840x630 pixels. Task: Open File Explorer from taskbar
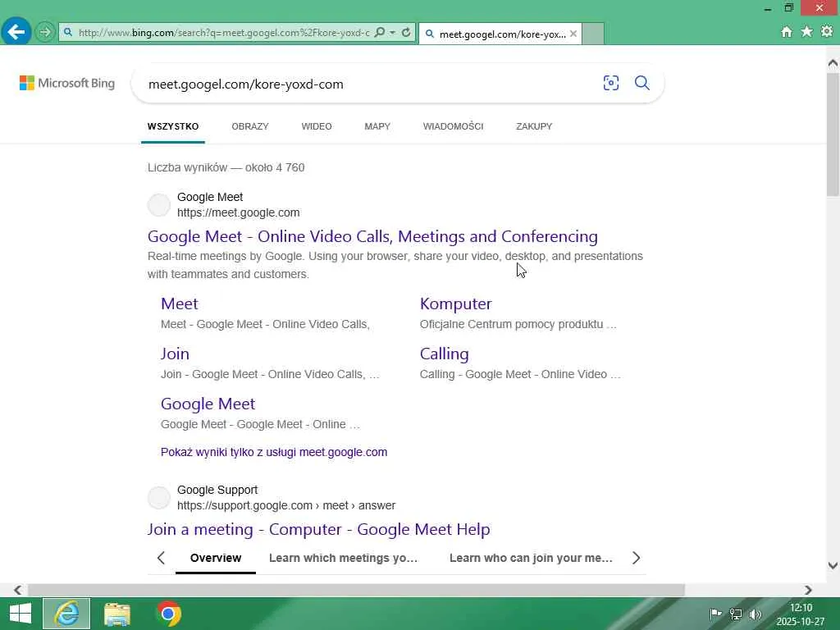(117, 614)
